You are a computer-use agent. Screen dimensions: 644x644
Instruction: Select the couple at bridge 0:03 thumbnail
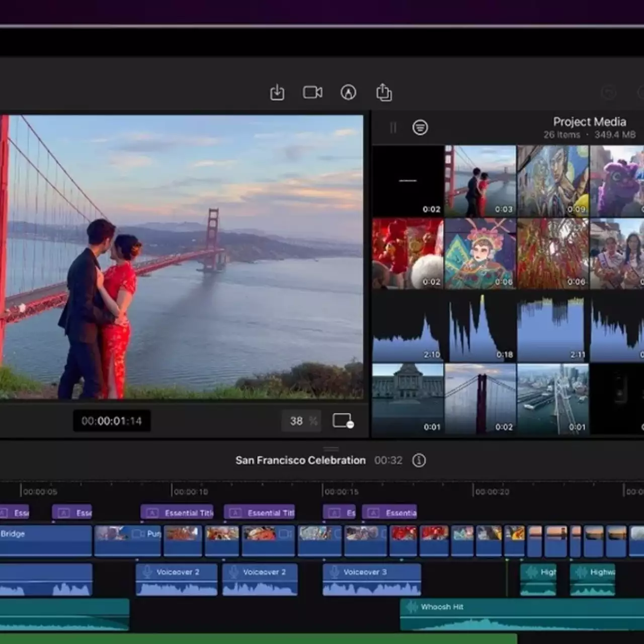pos(480,181)
